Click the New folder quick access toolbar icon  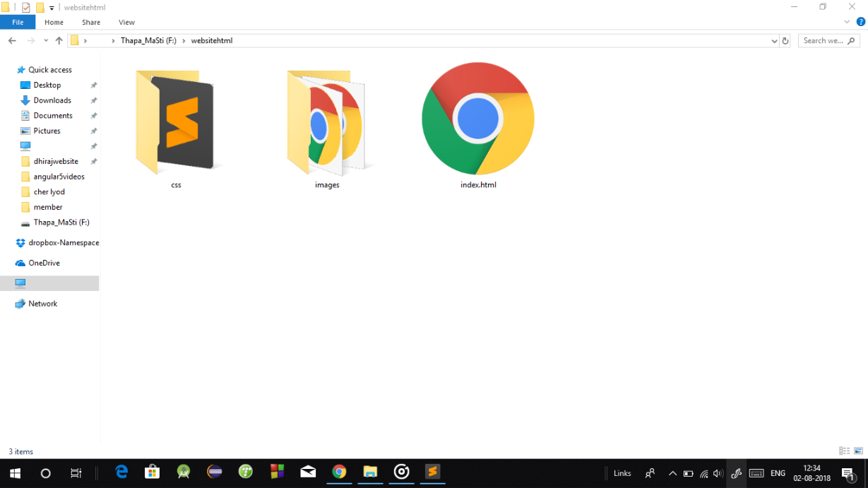(40, 7)
